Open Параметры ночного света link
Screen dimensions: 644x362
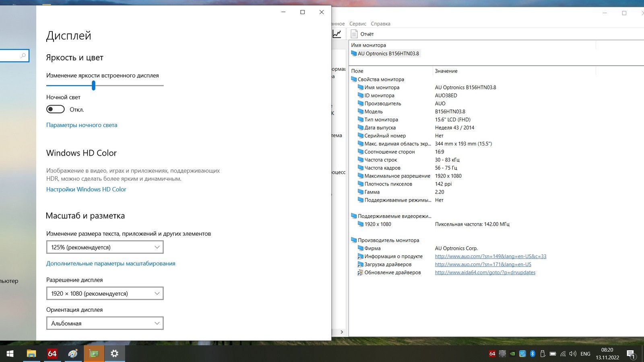click(82, 125)
